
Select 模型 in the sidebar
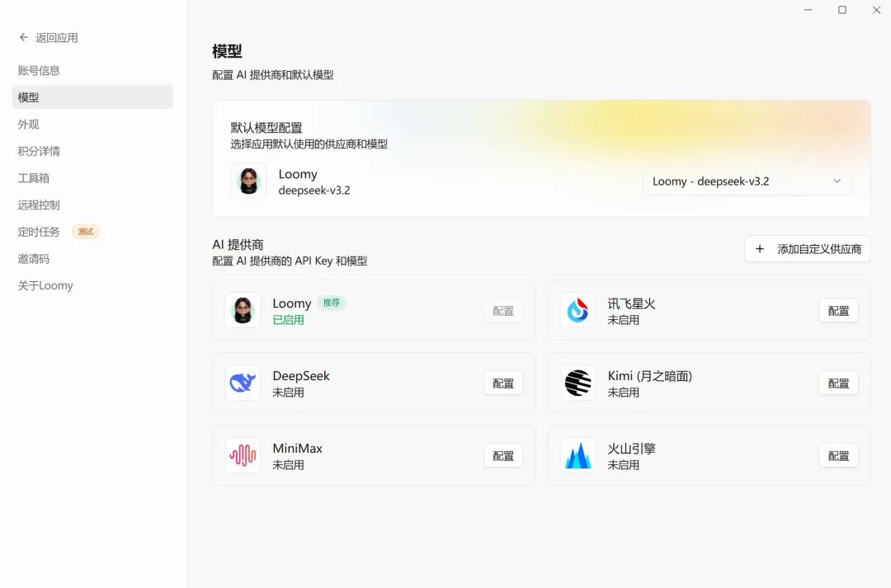[x=92, y=97]
